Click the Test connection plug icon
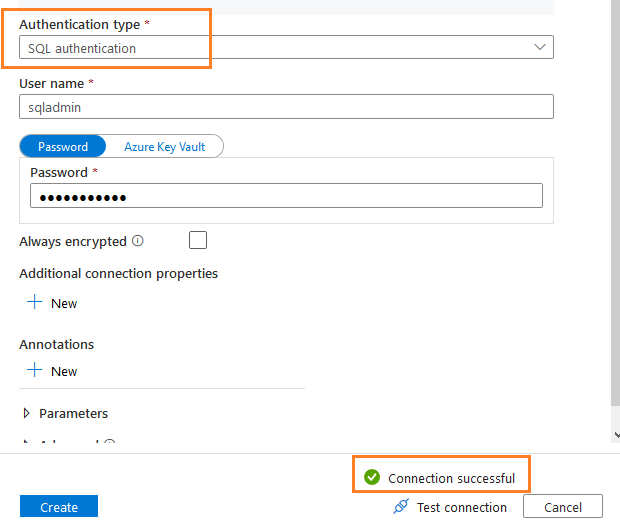Viewport: 620px width, 527px height. pos(401,507)
